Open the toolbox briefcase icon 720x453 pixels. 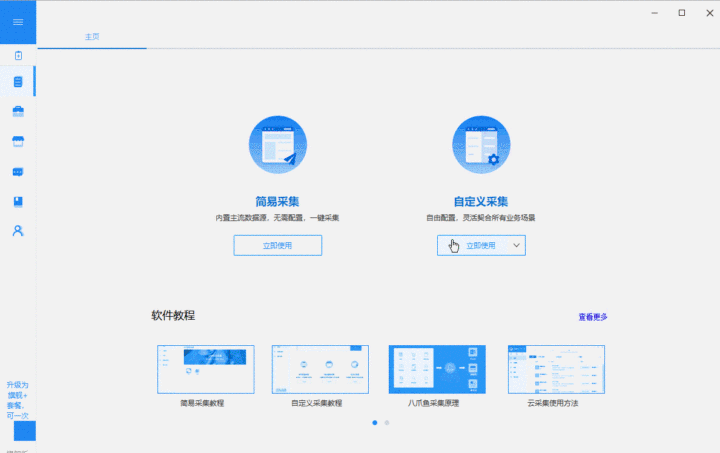(18, 112)
